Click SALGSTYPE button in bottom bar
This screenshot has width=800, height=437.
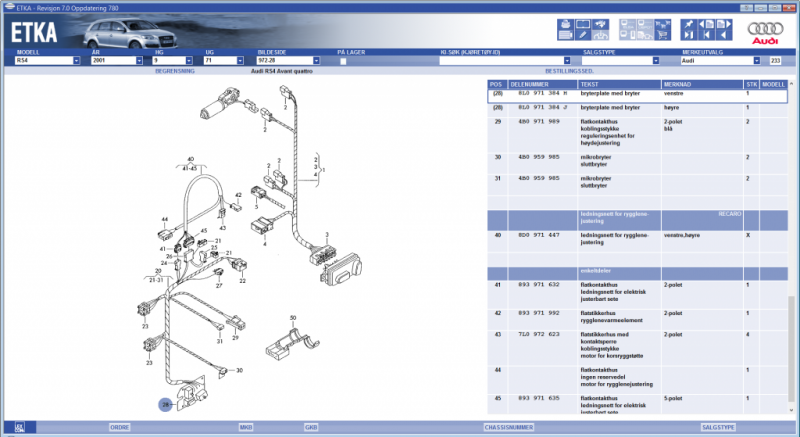[x=718, y=427]
